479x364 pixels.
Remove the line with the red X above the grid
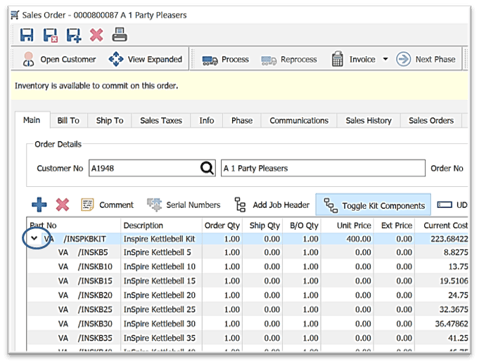coord(62,205)
